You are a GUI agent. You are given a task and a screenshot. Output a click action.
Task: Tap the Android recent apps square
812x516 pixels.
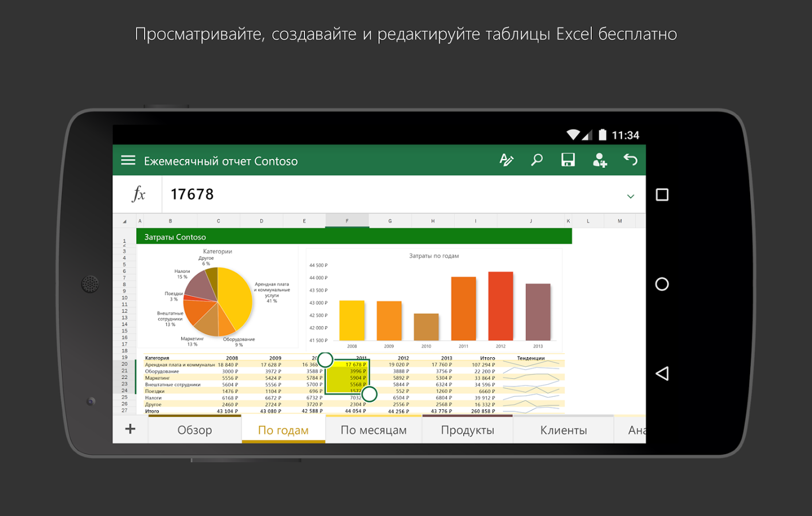[662, 195]
